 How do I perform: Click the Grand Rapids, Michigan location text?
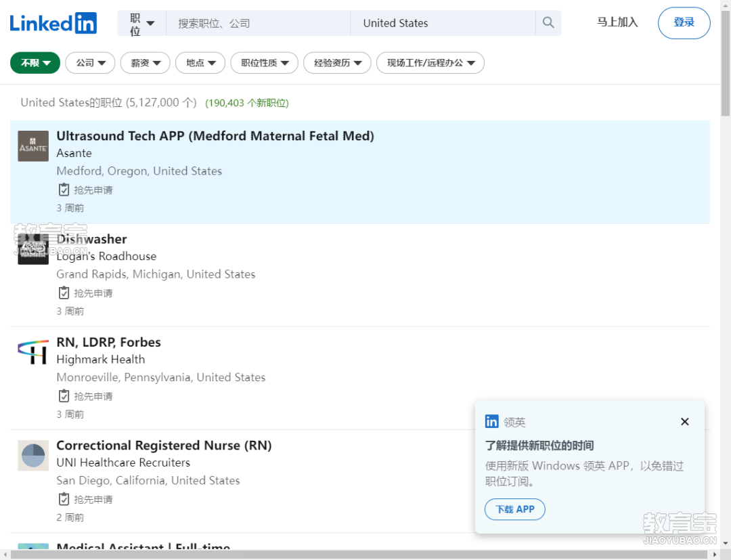coord(156,274)
